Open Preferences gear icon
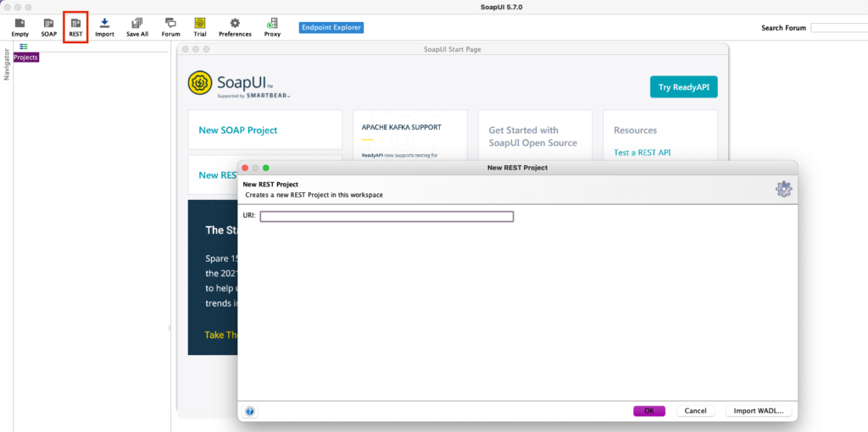This screenshot has width=868, height=432. [x=235, y=27]
